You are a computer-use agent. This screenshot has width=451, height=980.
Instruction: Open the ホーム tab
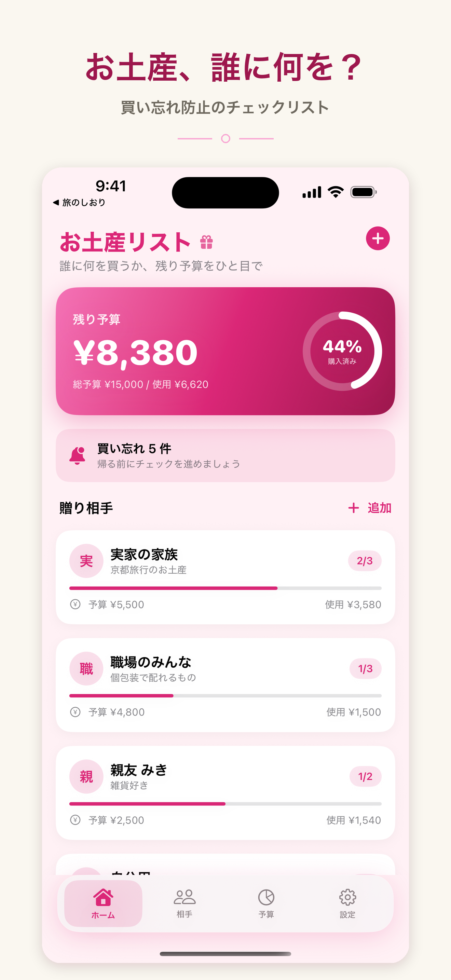click(103, 903)
